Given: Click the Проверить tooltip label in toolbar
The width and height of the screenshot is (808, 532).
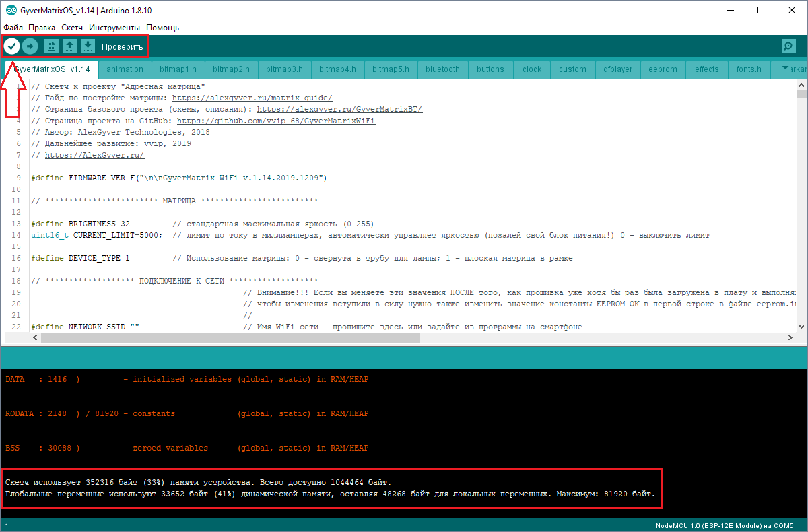Looking at the screenshot, I should click(x=122, y=46).
